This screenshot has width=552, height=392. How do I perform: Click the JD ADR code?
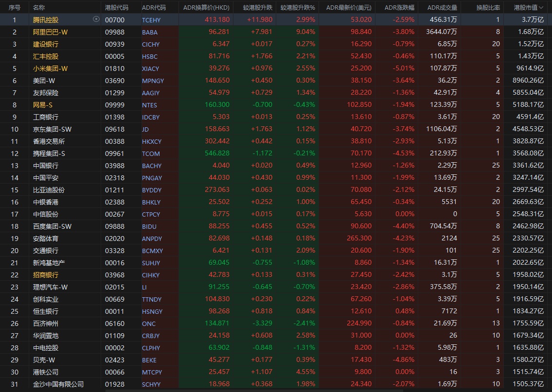click(145, 129)
